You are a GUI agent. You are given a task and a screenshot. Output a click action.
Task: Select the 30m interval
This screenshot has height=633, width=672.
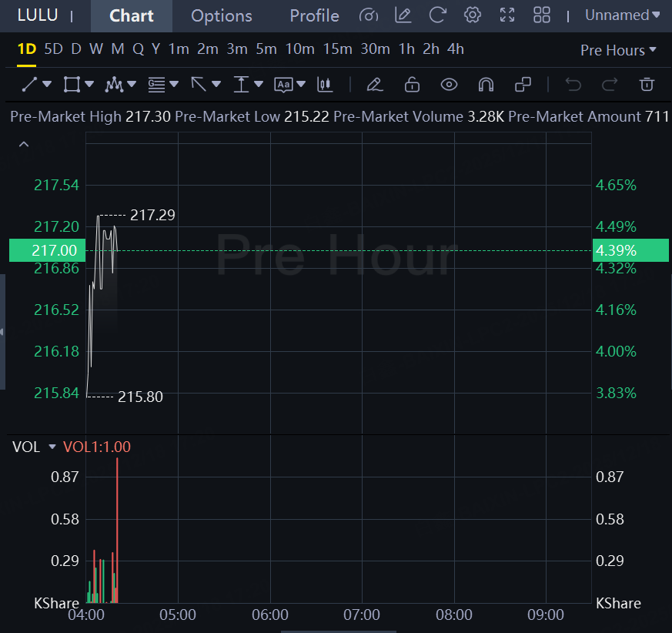click(x=376, y=49)
